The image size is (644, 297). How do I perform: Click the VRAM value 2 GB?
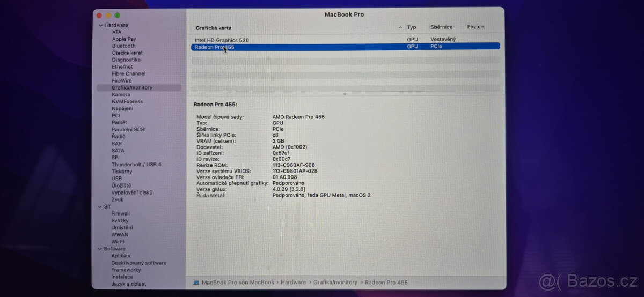[x=278, y=141]
